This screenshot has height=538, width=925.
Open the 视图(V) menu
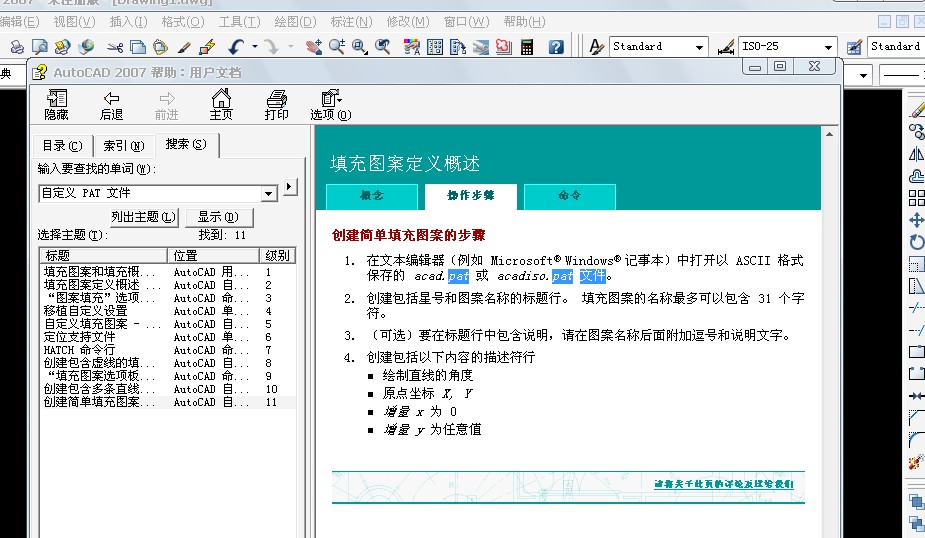coord(74,22)
